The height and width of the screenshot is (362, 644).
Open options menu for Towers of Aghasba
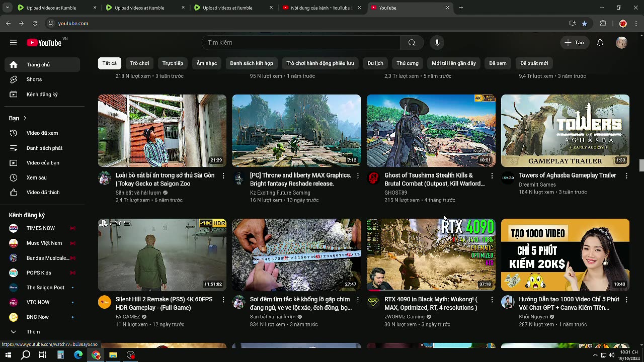[x=626, y=175]
